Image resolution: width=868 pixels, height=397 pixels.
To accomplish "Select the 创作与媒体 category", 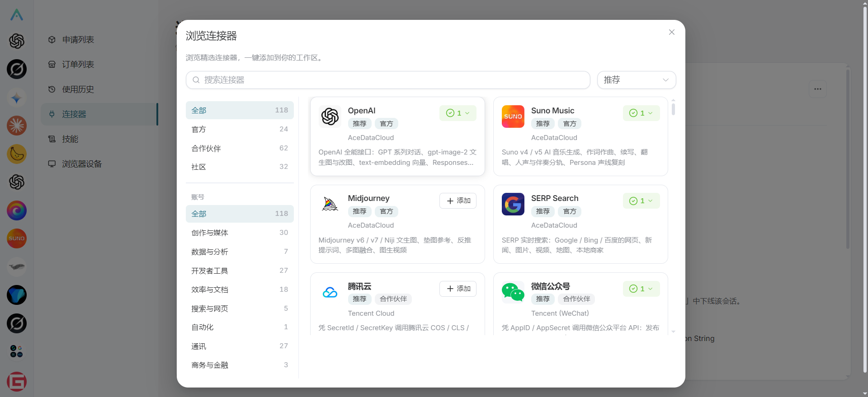I will (240, 233).
